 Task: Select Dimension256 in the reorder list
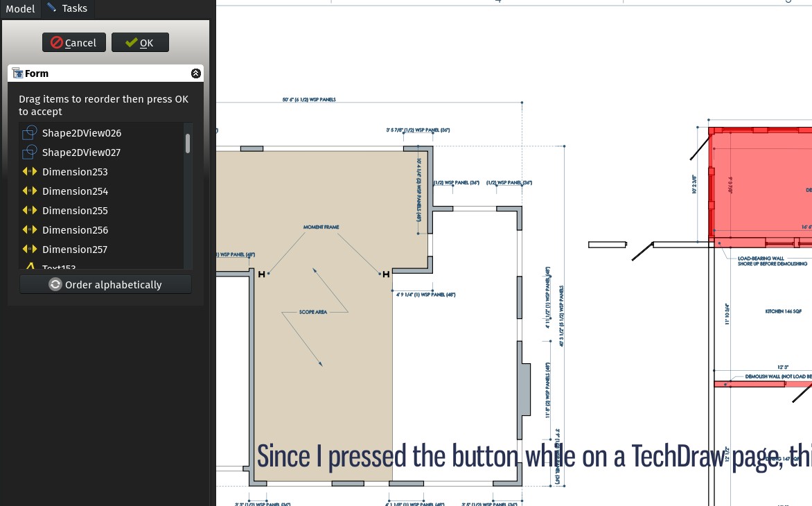[75, 229]
